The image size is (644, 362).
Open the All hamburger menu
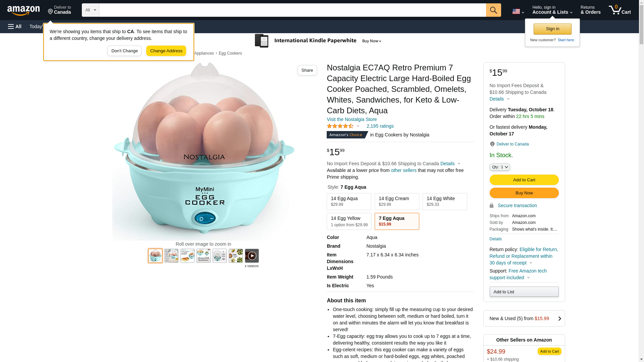[15, 26]
